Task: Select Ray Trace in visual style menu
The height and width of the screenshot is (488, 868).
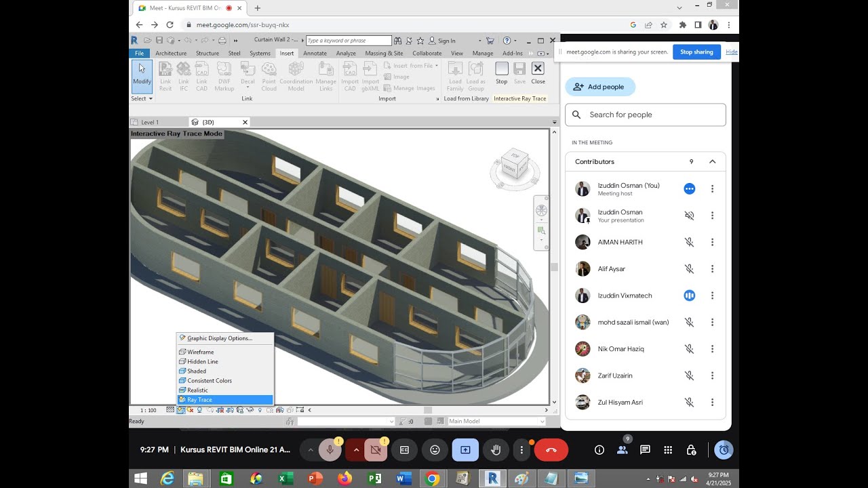Action: click(224, 400)
